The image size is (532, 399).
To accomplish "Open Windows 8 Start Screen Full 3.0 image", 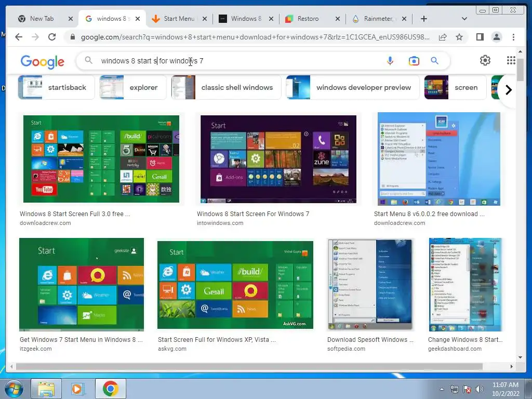I will click(x=101, y=159).
